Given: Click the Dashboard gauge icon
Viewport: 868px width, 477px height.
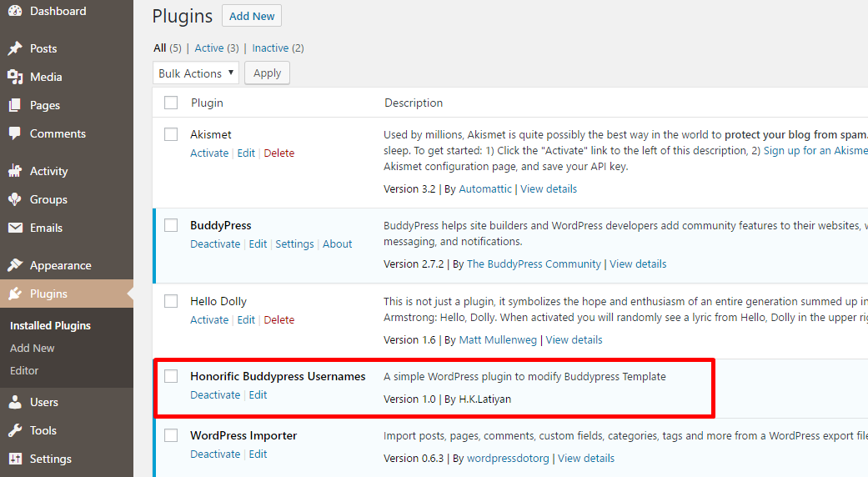Looking at the screenshot, I should pos(15,11).
